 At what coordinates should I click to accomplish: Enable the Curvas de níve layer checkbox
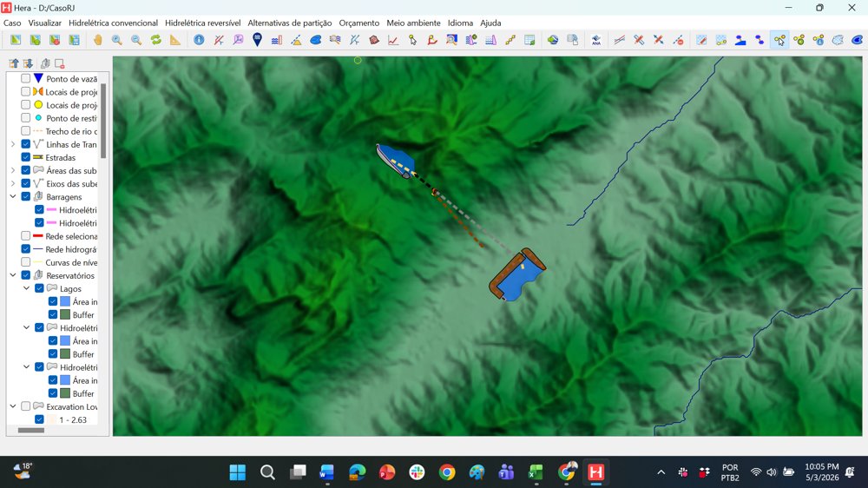tap(25, 262)
